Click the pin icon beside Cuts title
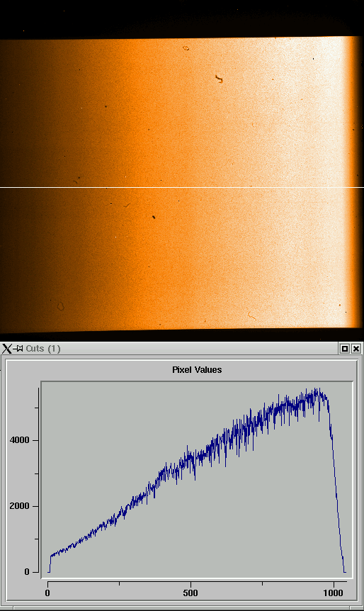Image resolution: width=364 pixels, height=611 pixels. pyautogui.click(x=18, y=348)
